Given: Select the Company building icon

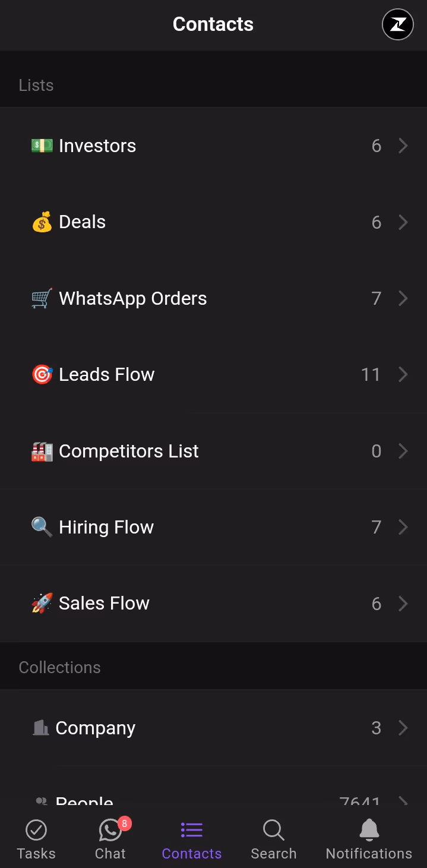Looking at the screenshot, I should (x=40, y=727).
